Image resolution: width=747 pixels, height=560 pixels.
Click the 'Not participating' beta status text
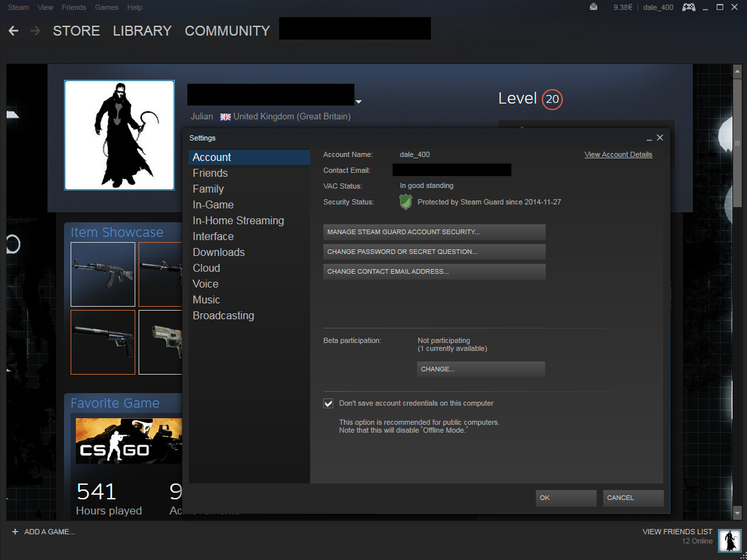click(x=443, y=340)
